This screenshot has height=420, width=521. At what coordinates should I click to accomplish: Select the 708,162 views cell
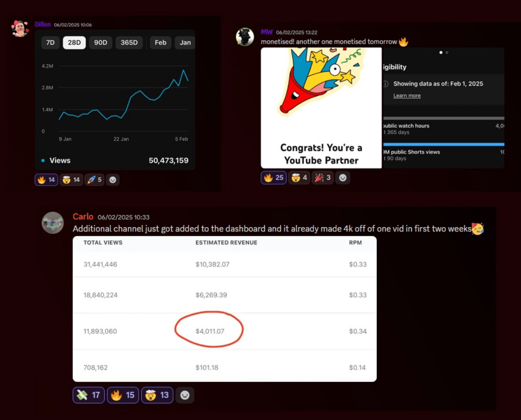tap(96, 368)
